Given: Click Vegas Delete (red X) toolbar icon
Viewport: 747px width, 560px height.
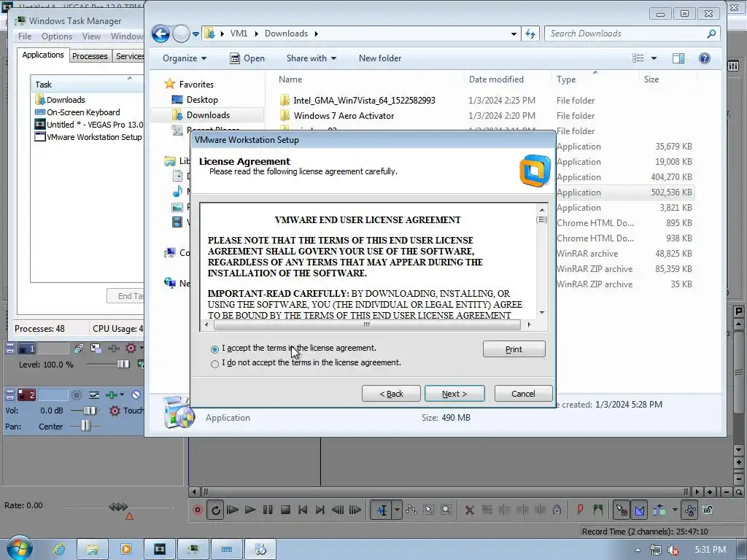Looking at the screenshot, I should click(469, 510).
